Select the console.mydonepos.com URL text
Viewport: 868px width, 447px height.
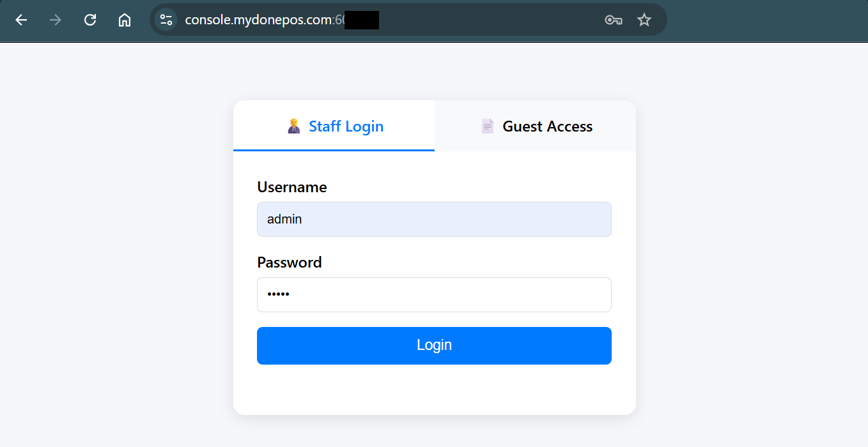pyautogui.click(x=258, y=20)
